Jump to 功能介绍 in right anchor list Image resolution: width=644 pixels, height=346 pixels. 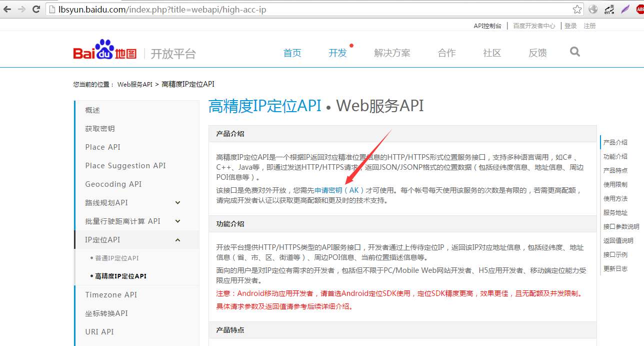[615, 157]
